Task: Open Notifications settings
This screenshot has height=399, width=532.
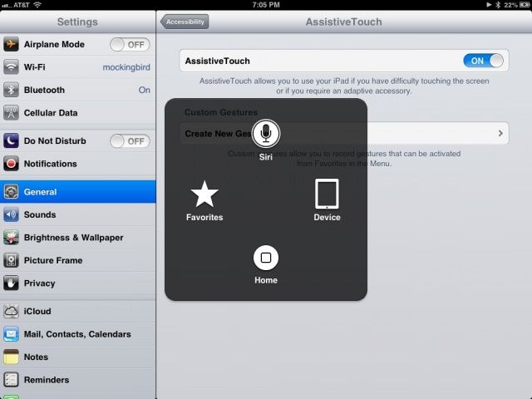Action: coord(77,164)
